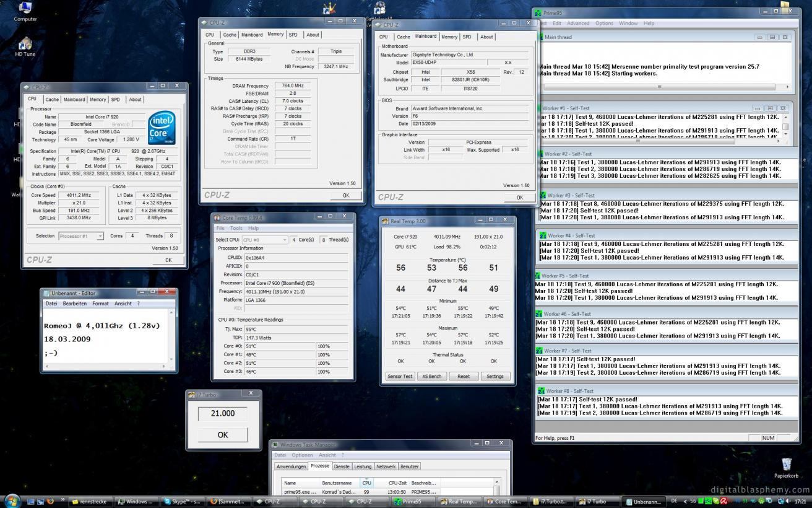Open Tools menu in Core Temp
812x508 pixels.
point(236,228)
